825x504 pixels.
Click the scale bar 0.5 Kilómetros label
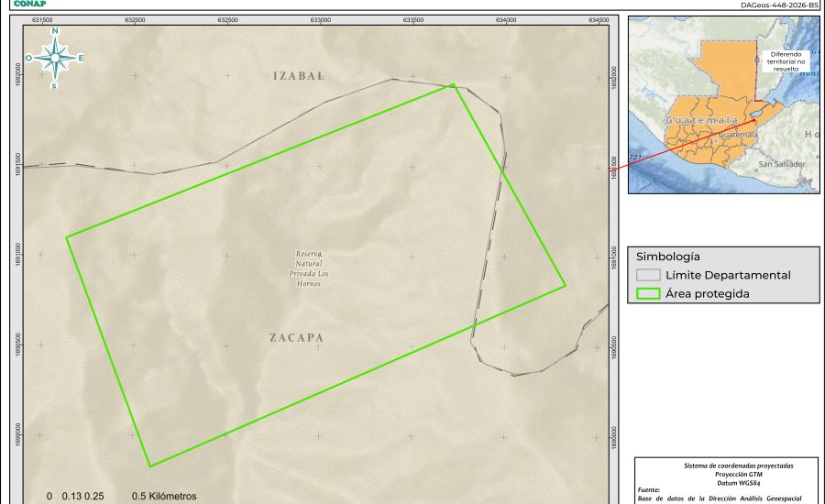pyautogui.click(x=164, y=496)
